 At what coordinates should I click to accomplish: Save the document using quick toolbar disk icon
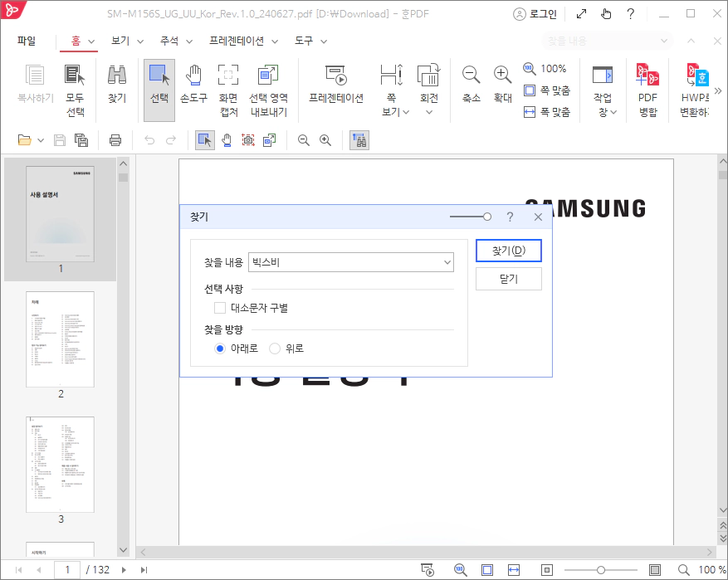pyautogui.click(x=60, y=140)
